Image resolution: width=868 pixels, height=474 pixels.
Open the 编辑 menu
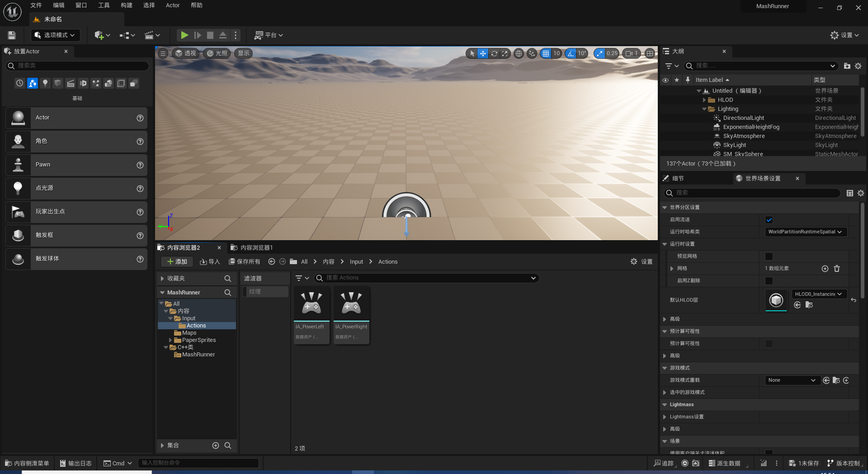coord(59,5)
